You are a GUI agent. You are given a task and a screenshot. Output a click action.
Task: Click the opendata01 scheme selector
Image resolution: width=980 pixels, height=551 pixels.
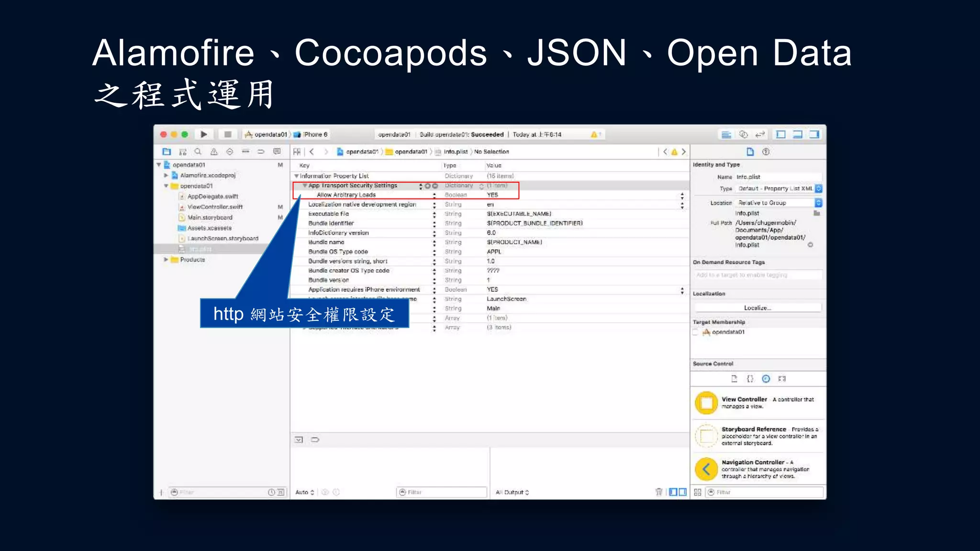[266, 134]
